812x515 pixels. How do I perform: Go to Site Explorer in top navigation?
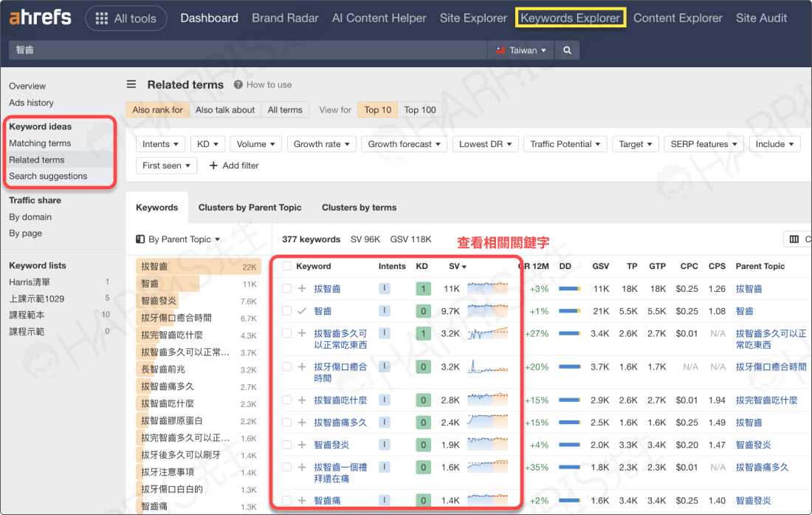[473, 18]
